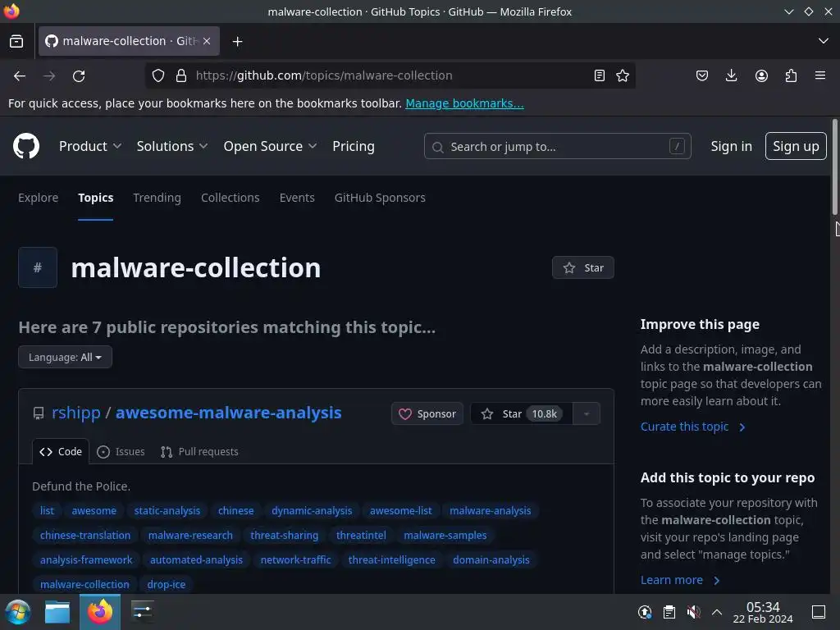Image resolution: width=840 pixels, height=630 pixels.
Task: Toggle the muted volume tray icon
Action: [x=693, y=612]
